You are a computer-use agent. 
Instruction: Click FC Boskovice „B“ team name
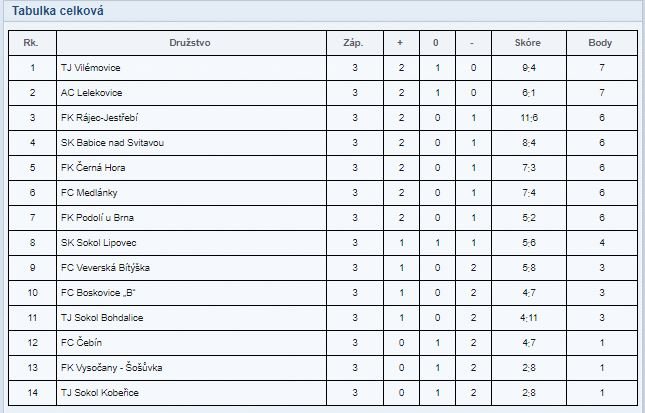pos(98,293)
